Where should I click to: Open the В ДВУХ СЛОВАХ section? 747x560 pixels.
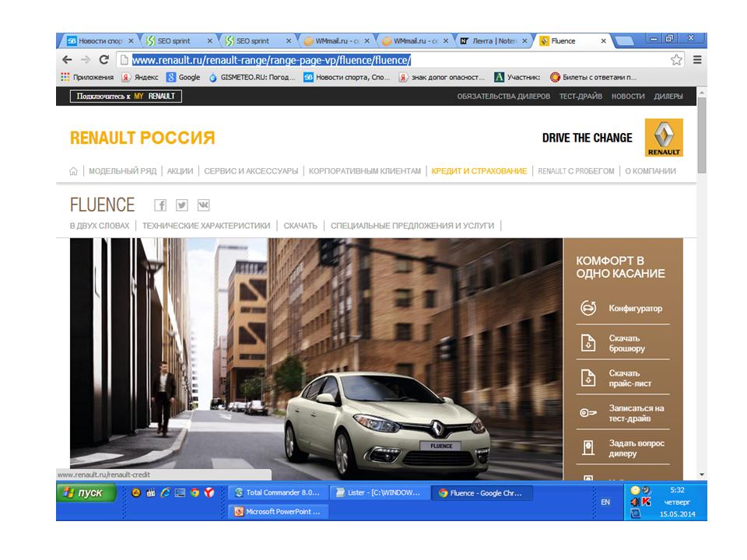point(100,226)
